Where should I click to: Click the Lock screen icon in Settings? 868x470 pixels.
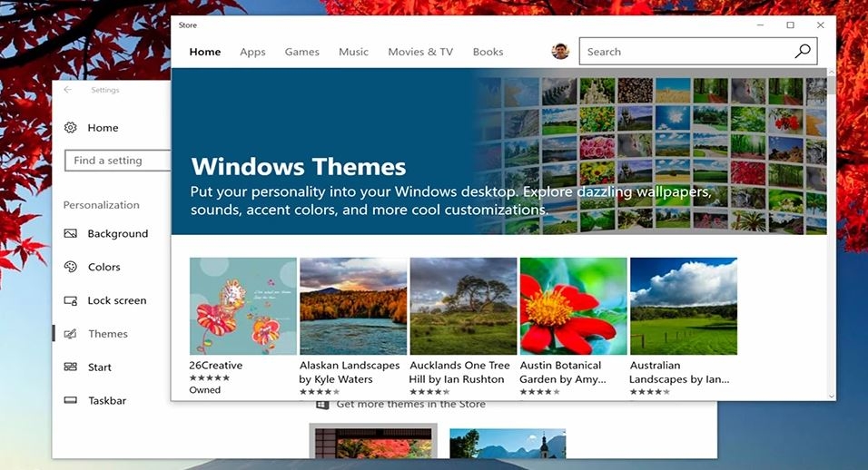coord(70,301)
